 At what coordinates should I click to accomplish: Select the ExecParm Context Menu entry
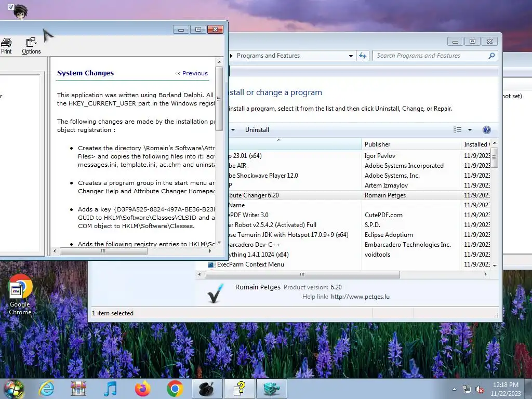[x=250, y=264]
